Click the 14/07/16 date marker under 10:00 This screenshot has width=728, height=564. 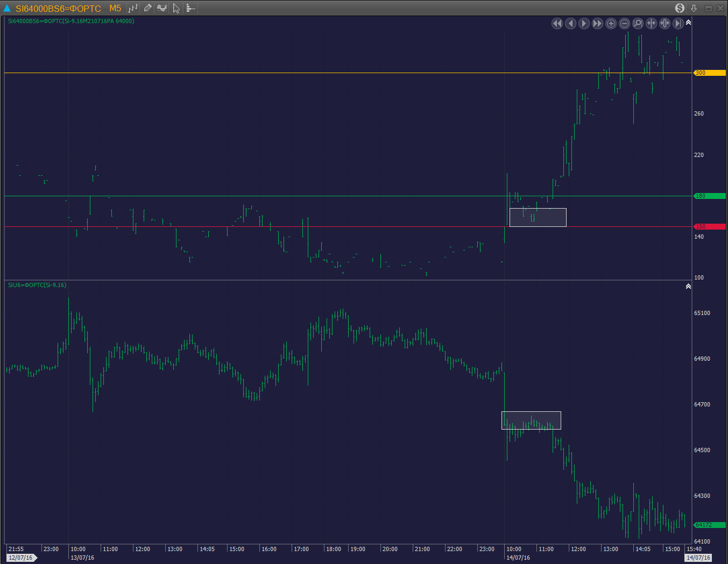pyautogui.click(x=518, y=558)
